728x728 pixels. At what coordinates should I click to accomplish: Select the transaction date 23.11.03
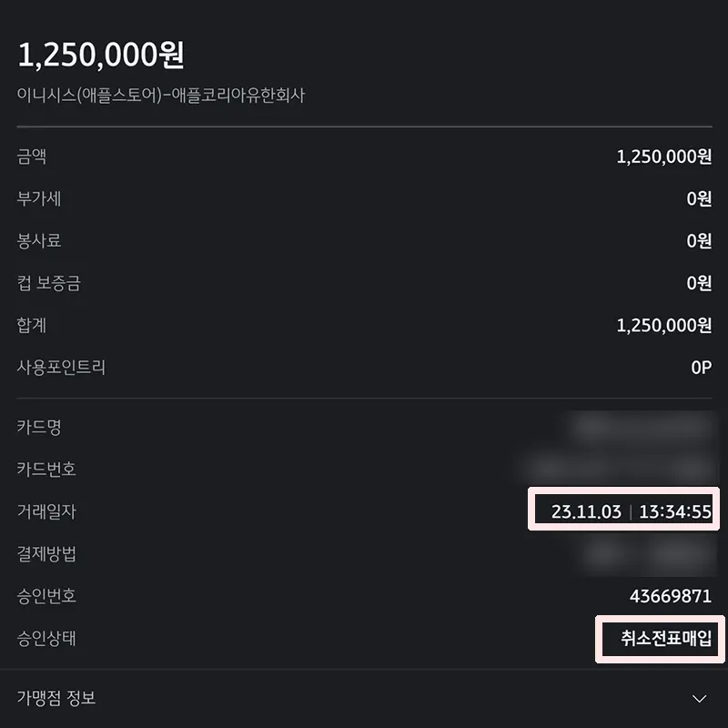click(586, 511)
